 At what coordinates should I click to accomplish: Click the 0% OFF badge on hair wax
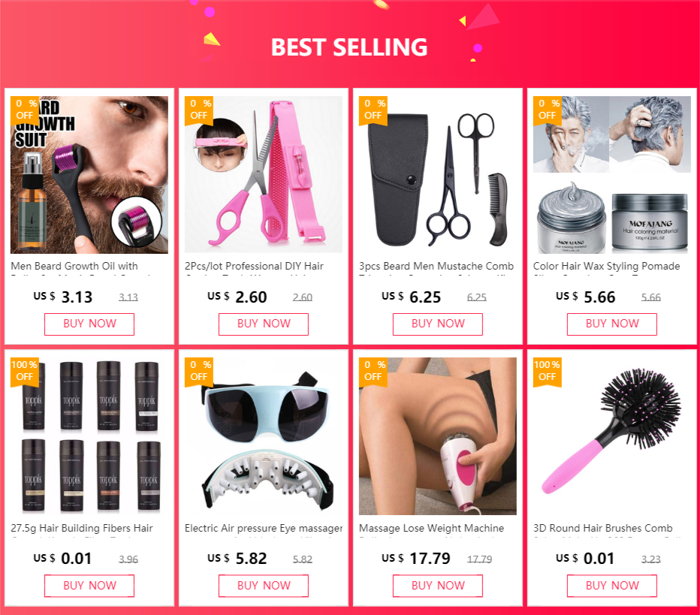(x=548, y=110)
